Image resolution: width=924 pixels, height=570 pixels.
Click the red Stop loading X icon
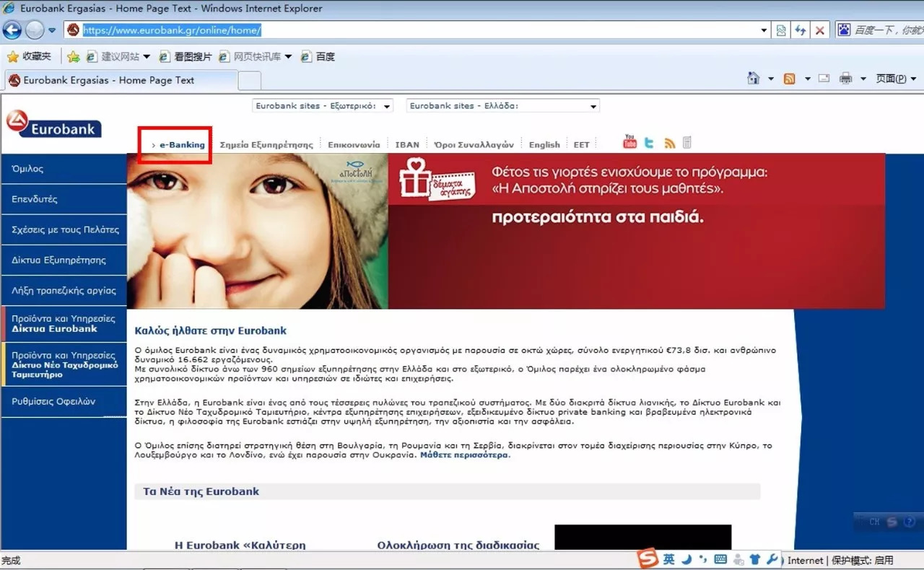coord(819,30)
